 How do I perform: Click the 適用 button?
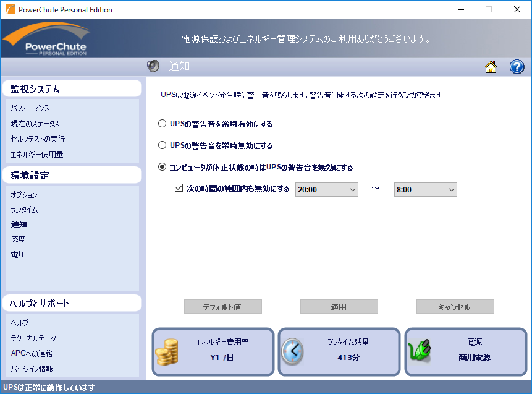coord(339,307)
